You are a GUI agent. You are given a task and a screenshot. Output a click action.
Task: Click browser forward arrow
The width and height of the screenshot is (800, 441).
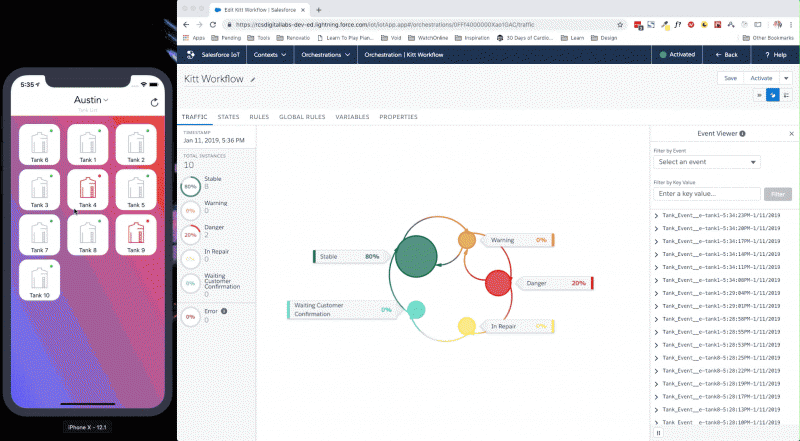(199, 24)
